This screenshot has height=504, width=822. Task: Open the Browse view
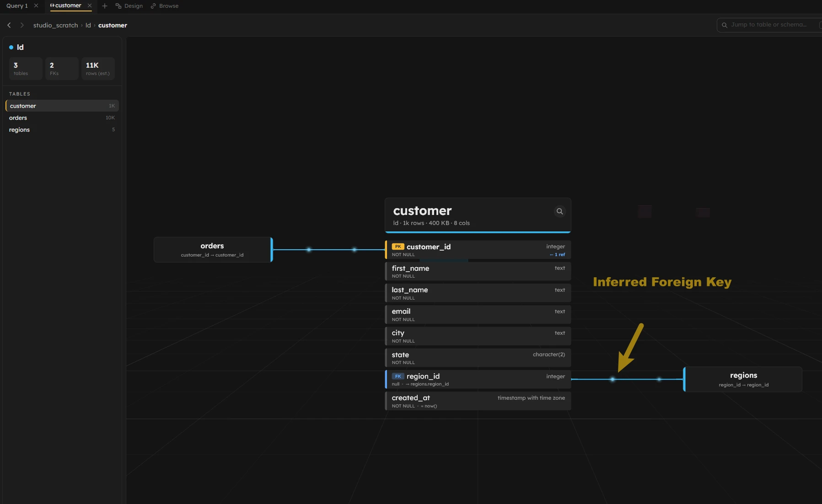coord(165,6)
